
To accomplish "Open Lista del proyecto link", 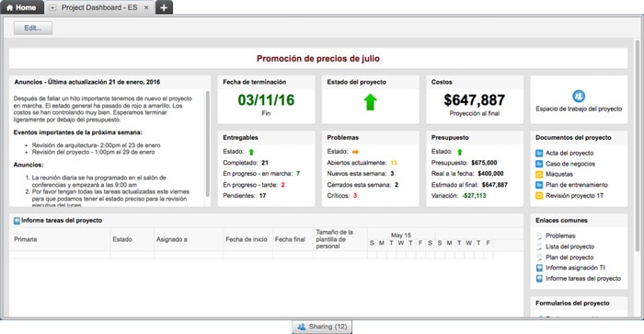I will click(570, 247).
